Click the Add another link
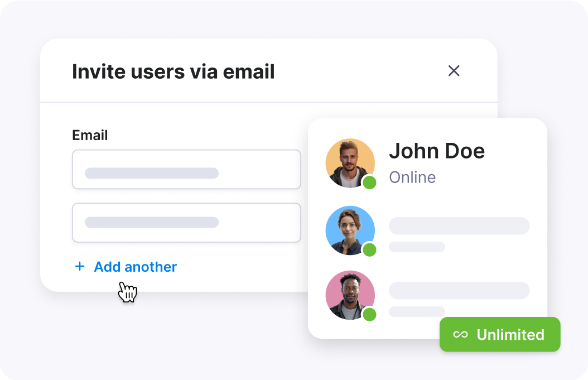This screenshot has width=588, height=380. (135, 267)
